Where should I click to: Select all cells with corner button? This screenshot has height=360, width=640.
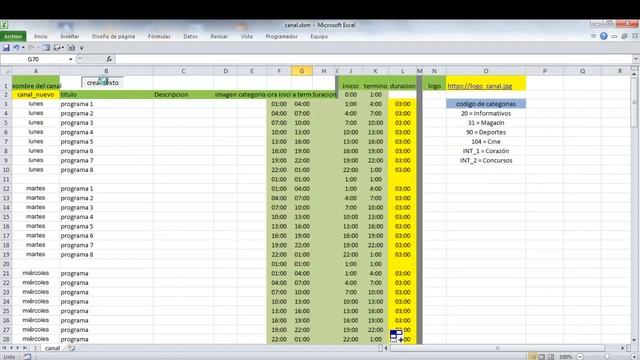coord(6,71)
